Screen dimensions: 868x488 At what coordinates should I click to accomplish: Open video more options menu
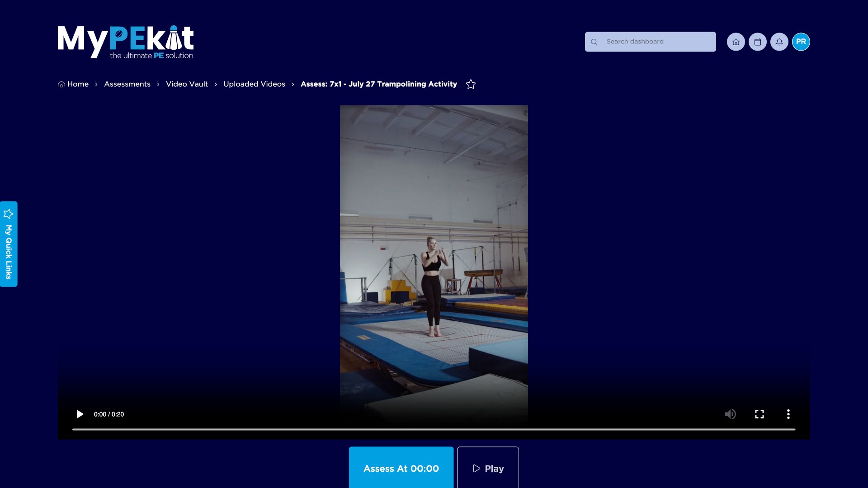pos(788,414)
